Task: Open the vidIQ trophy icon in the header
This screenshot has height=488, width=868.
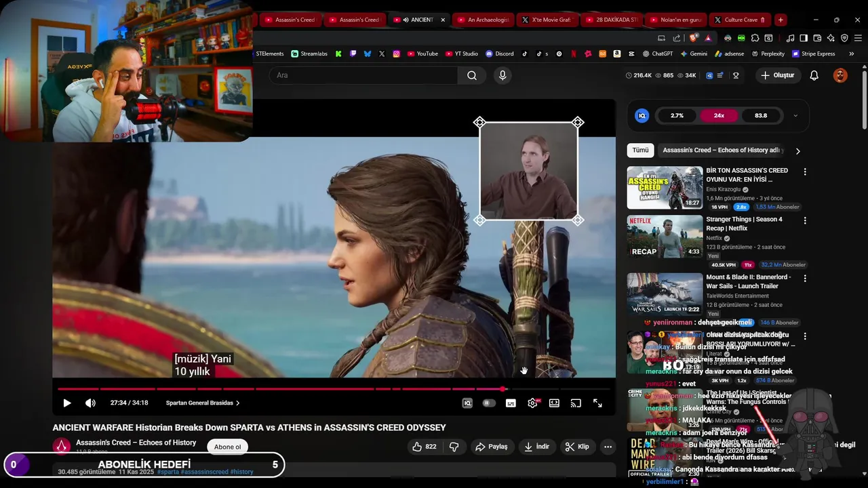Action: [736, 75]
